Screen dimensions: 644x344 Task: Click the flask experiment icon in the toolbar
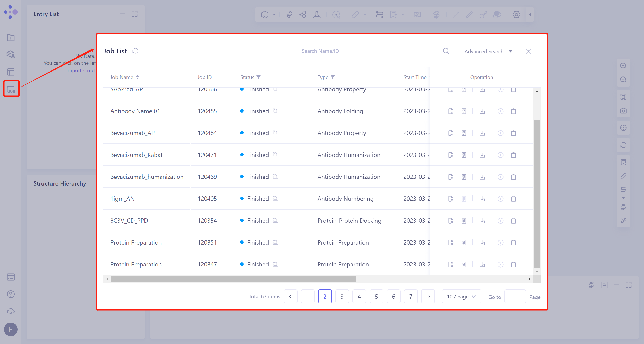317,15
